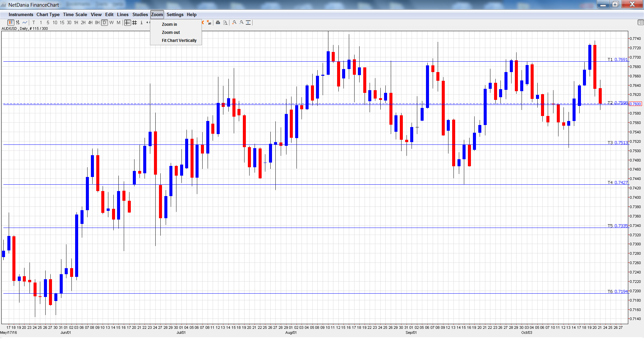Image resolution: width=644 pixels, height=362 pixels.
Task: Click the print chart icon
Action: tap(218, 23)
